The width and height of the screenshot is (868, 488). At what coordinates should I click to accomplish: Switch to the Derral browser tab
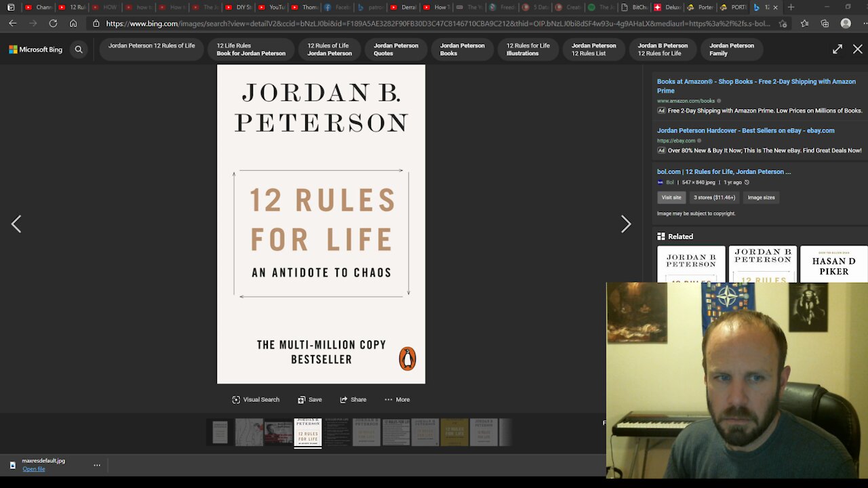(x=404, y=7)
